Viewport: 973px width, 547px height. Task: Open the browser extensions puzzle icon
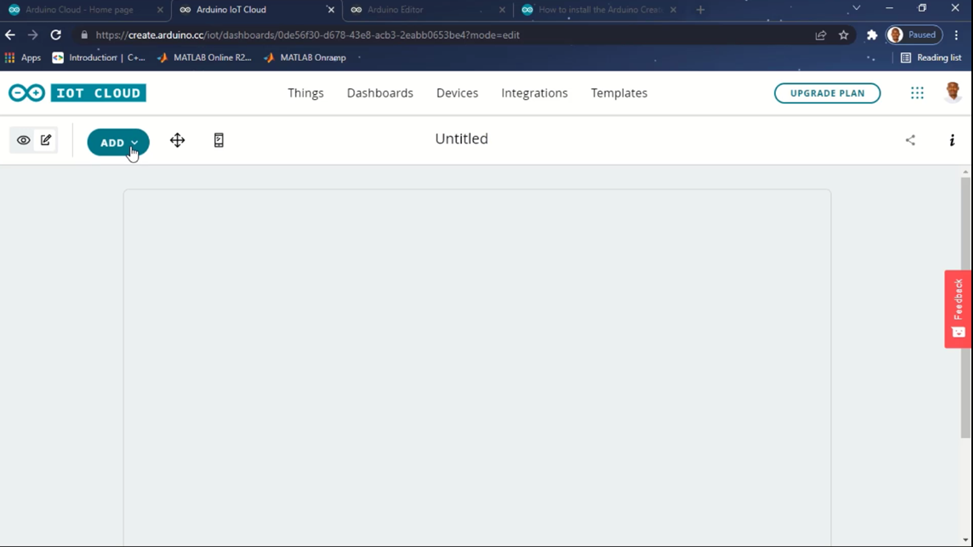[872, 35]
